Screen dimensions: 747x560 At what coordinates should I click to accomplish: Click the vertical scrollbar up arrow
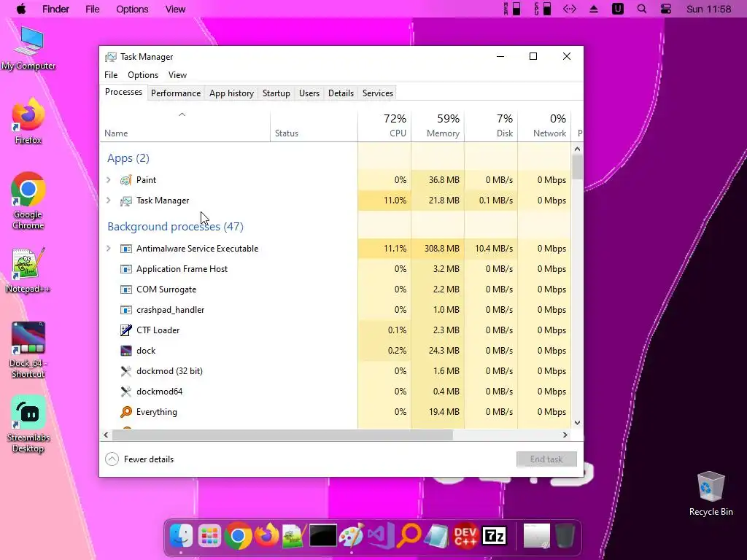[x=578, y=149]
